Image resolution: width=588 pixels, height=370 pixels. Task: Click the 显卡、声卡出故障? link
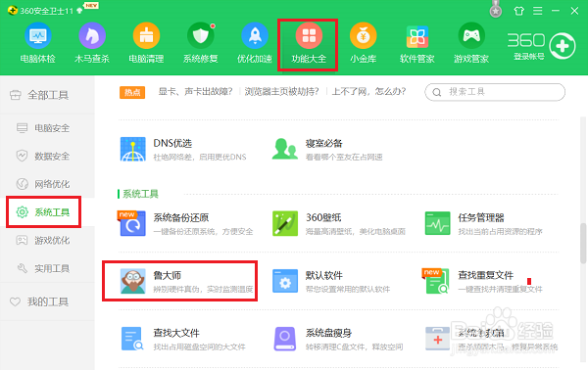[195, 92]
